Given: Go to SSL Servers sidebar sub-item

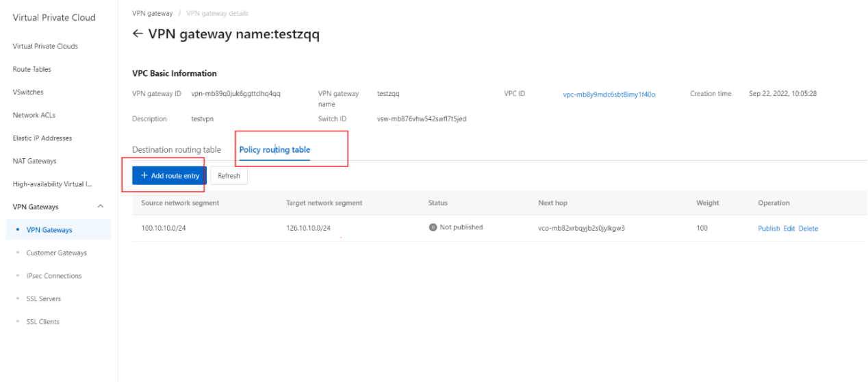Looking at the screenshot, I should pos(44,298).
